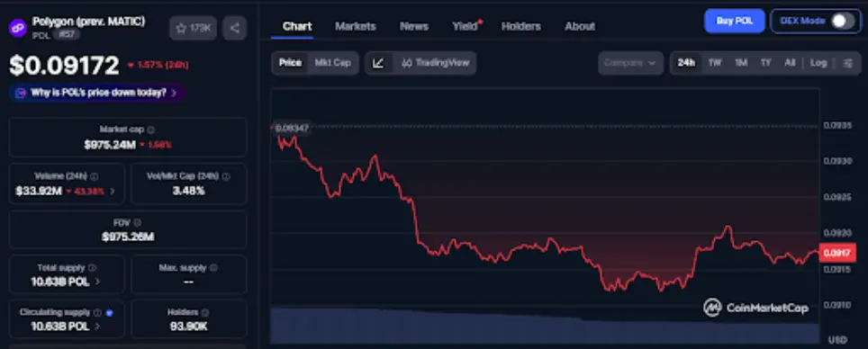This screenshot has height=349, width=868.
Task: Click the 0.09347 opening price label
Action: click(x=292, y=129)
